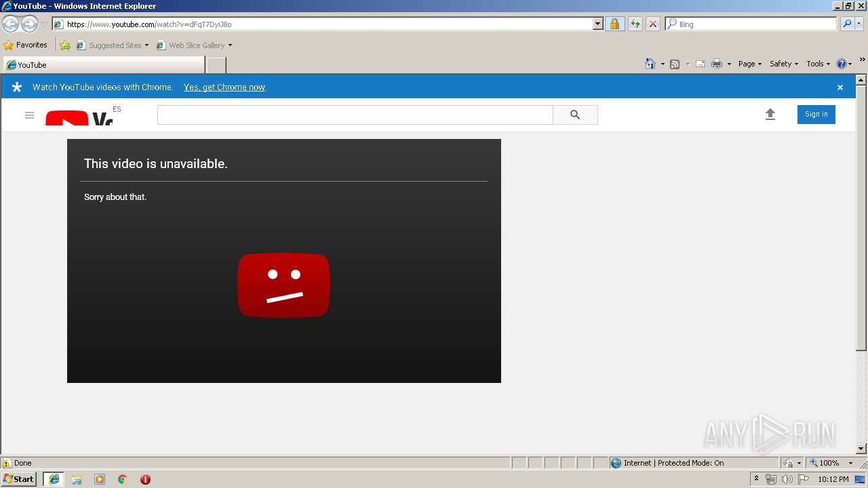Click the status bar warning icon
Image resolution: width=868 pixels, height=488 pixels.
7,463
